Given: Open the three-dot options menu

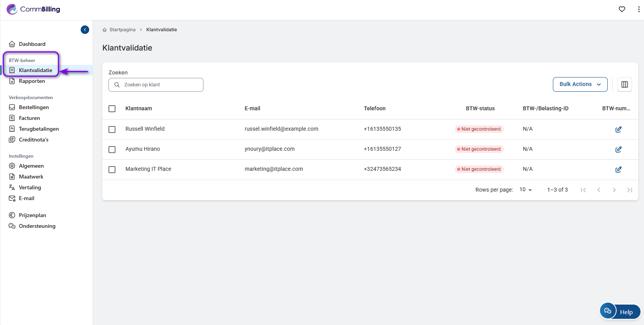Looking at the screenshot, I should click(x=639, y=9).
